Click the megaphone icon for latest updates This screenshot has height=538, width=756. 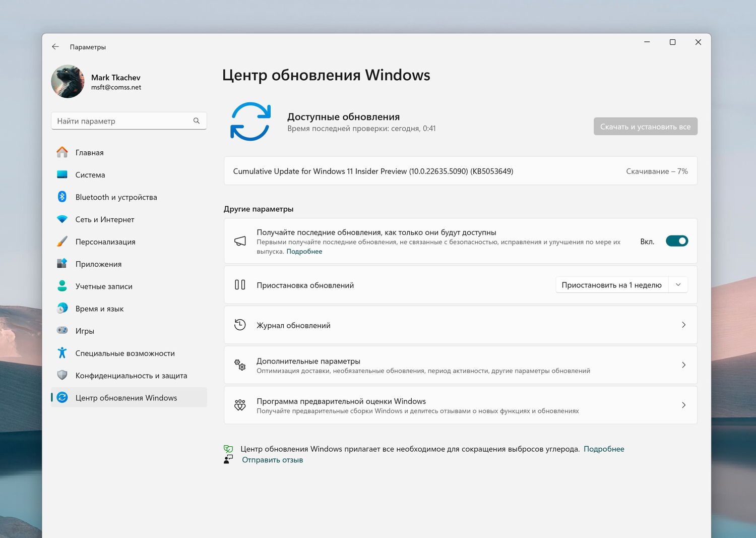pos(240,241)
